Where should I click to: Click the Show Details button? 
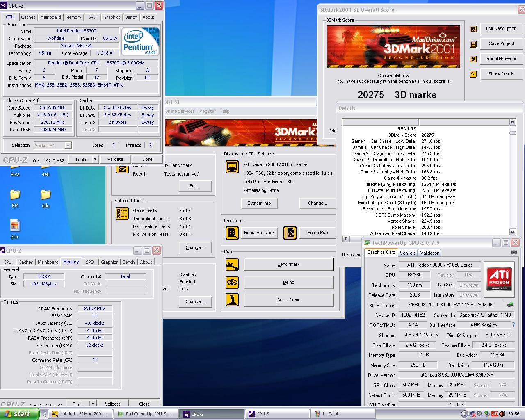tap(501, 74)
